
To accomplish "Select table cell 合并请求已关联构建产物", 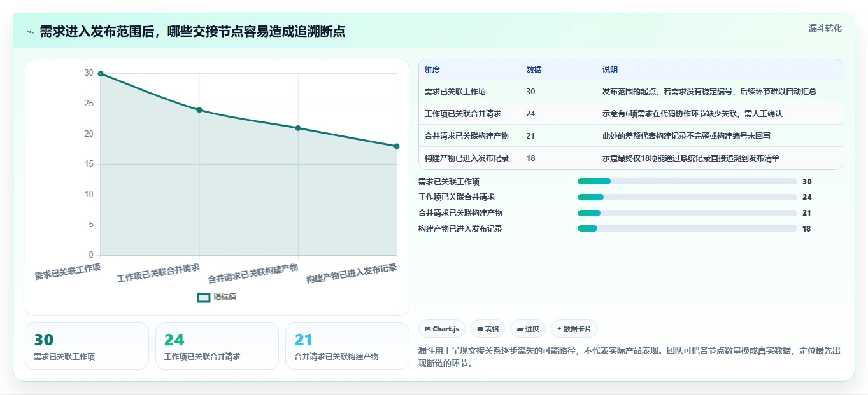I will click(x=467, y=136).
